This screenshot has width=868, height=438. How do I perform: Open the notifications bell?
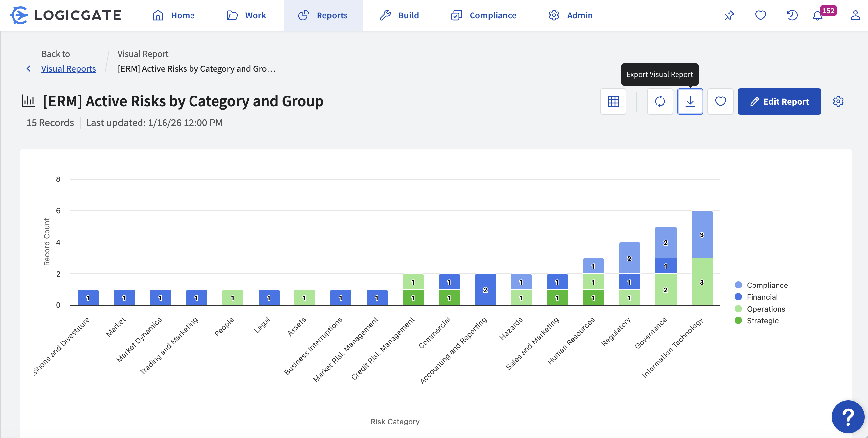[x=817, y=15]
